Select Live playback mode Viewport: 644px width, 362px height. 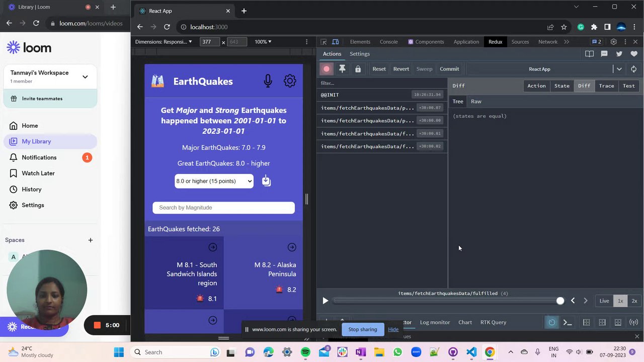click(x=604, y=301)
